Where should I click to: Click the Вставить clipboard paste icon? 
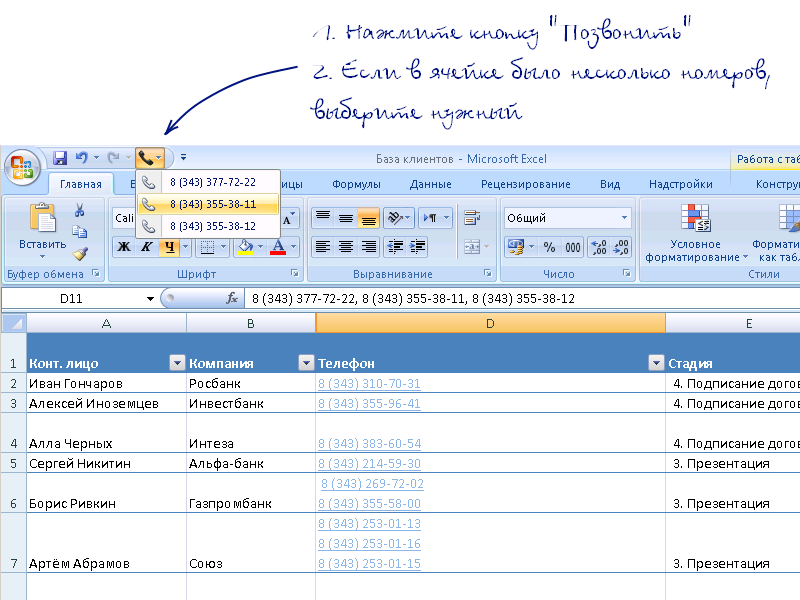pos(43,217)
